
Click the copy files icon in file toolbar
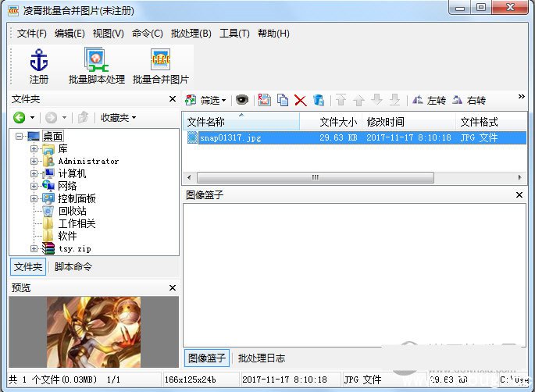(283, 100)
